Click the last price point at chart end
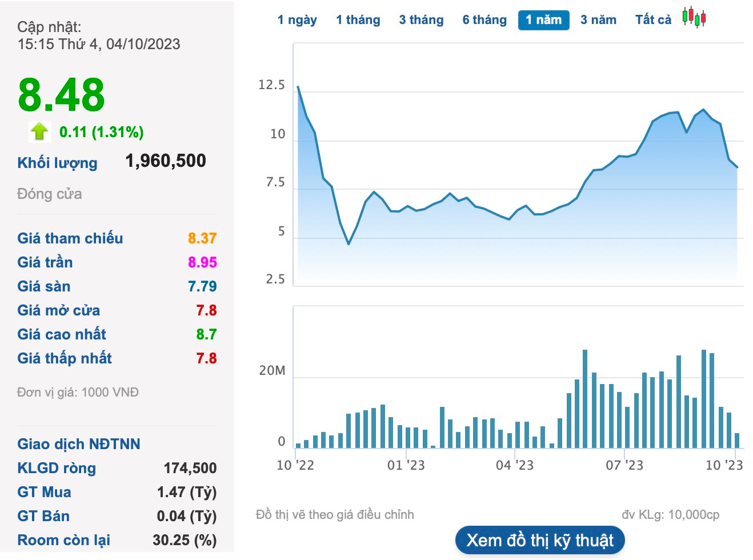The image size is (753, 560). tap(738, 167)
